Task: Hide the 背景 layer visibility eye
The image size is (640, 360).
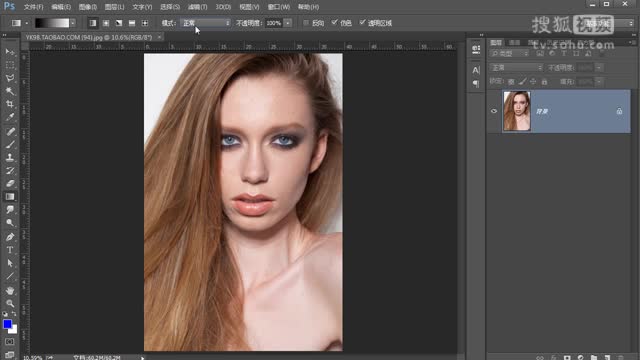Action: point(494,111)
